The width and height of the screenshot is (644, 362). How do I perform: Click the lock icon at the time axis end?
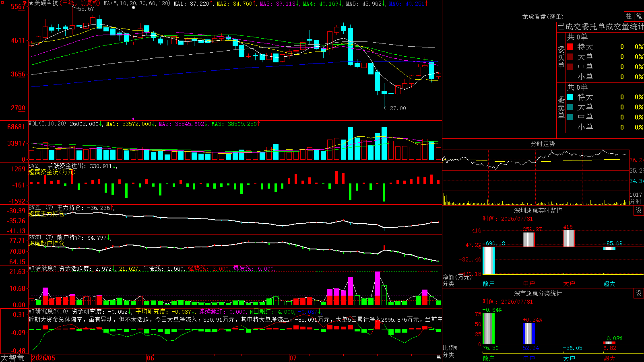(x=438, y=357)
